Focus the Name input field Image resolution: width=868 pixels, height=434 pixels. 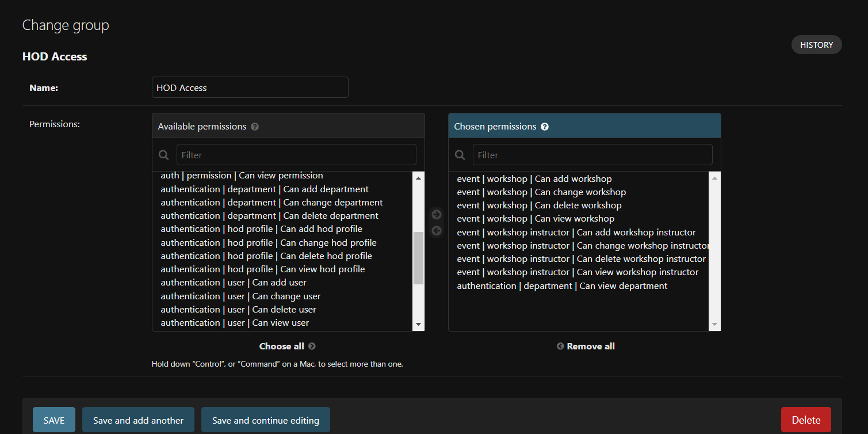point(250,87)
